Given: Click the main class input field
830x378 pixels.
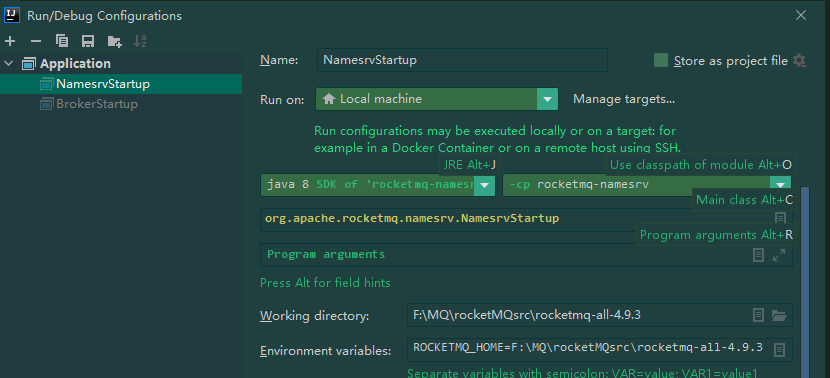Looking at the screenshot, I should pos(526,219).
